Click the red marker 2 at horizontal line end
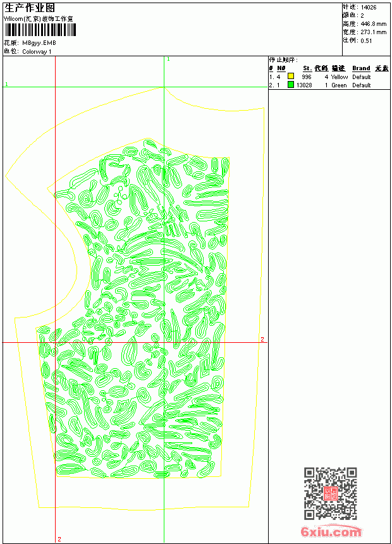 (262, 339)
